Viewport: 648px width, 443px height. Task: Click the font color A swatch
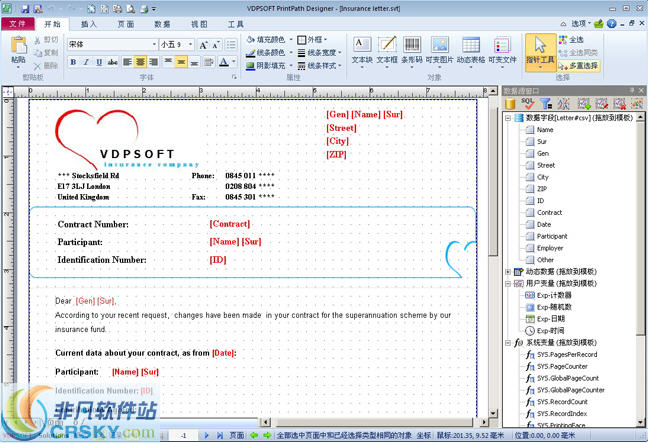click(x=224, y=62)
